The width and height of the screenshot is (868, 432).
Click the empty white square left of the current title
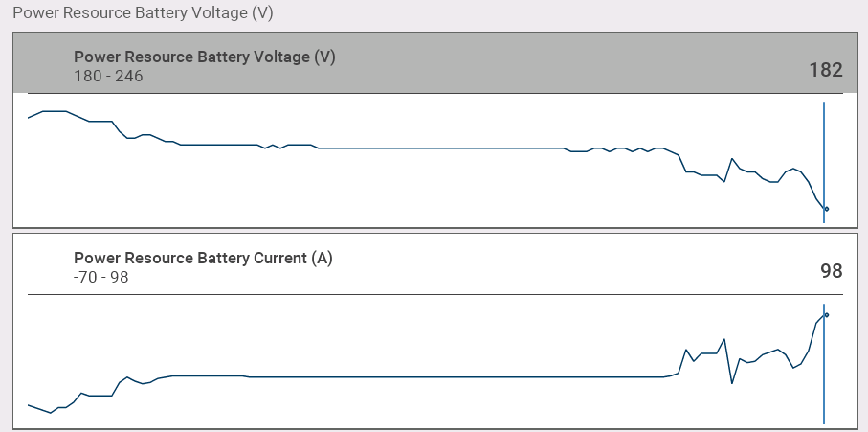point(43,264)
